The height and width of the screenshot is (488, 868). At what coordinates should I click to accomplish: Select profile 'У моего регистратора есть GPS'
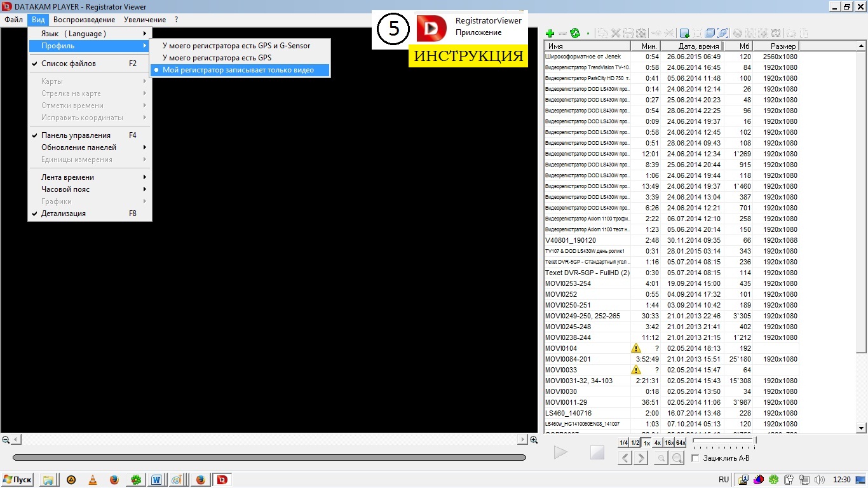(217, 58)
